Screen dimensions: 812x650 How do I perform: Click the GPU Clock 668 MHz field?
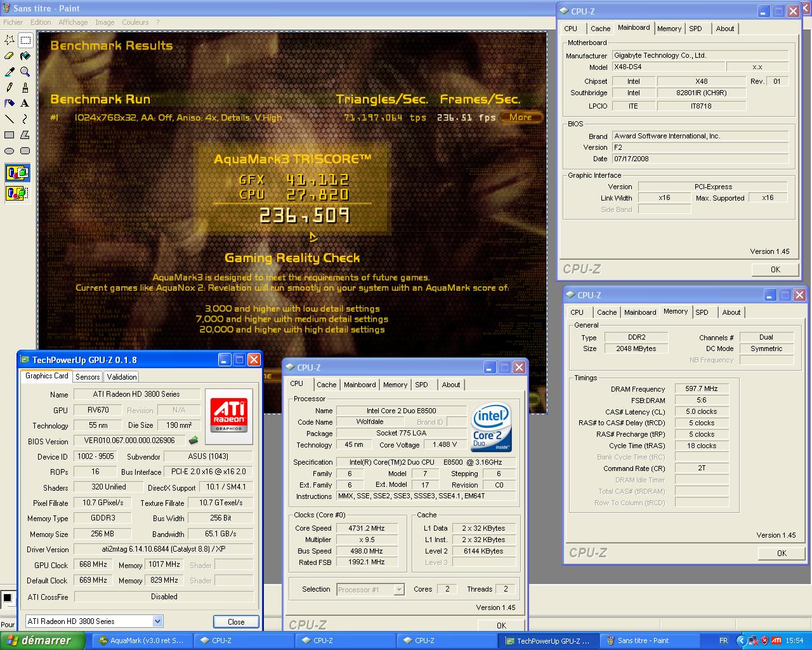[93, 564]
